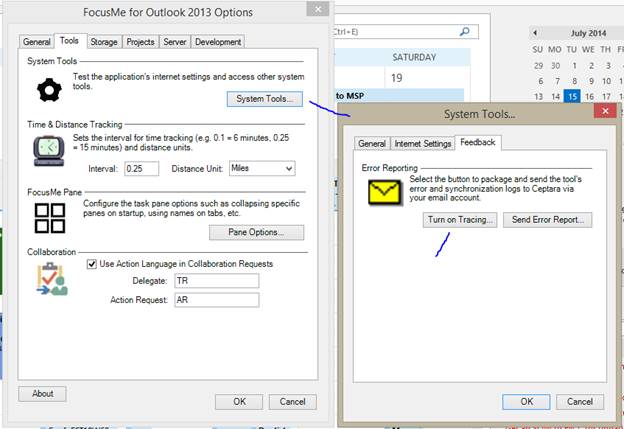Click the yellow envelope Error Reporting icon

[x=384, y=192]
